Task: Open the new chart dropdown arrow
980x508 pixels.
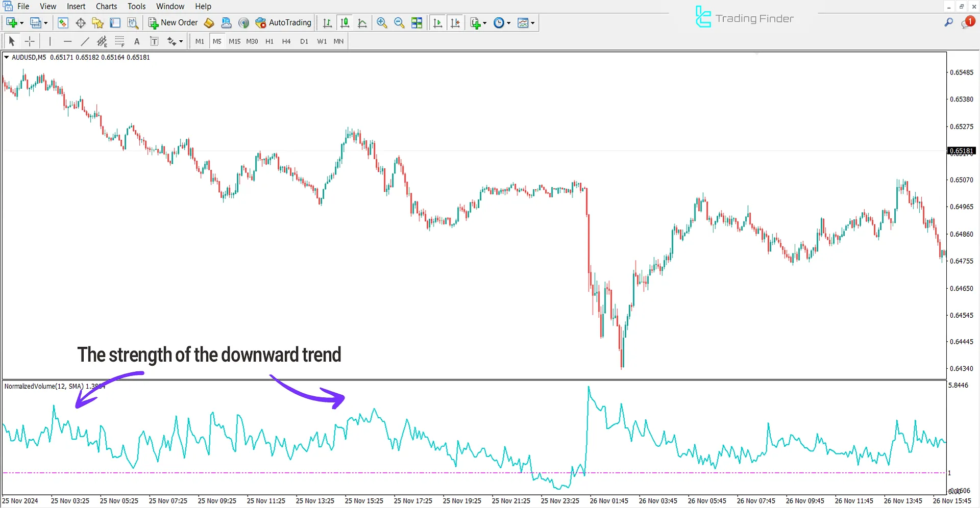Action: click(21, 22)
